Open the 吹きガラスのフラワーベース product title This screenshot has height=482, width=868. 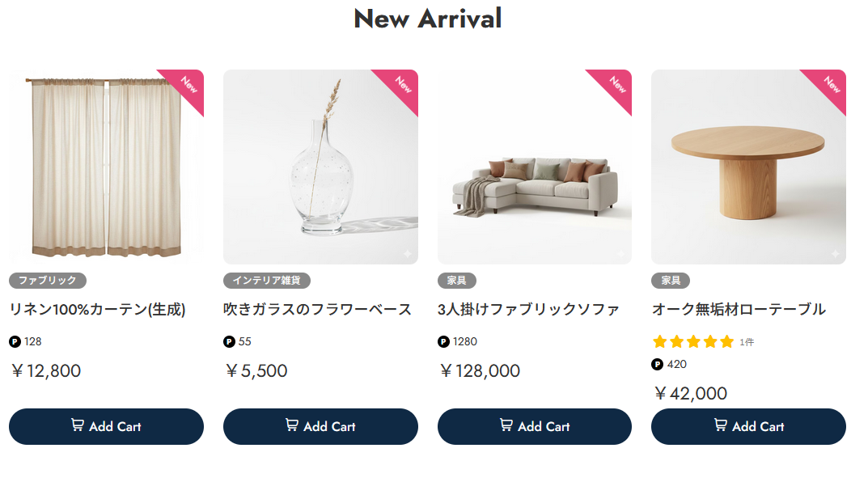318,309
